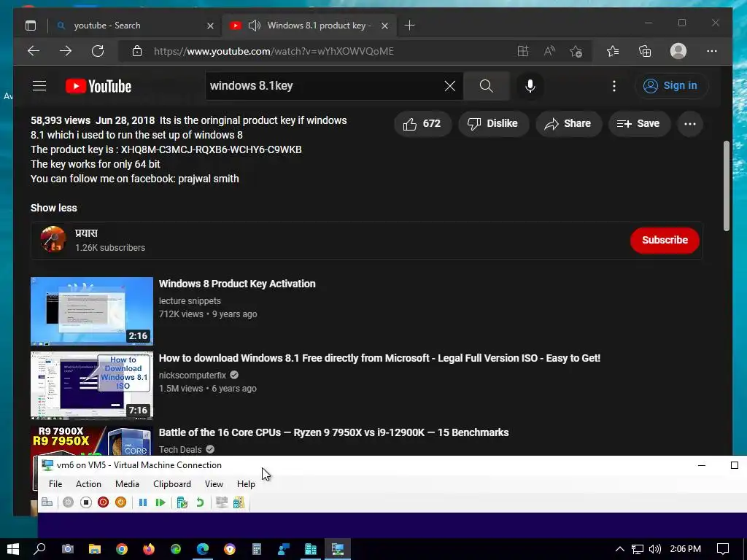
Task: Open the प्रयास channel avatar
Action: (53, 239)
